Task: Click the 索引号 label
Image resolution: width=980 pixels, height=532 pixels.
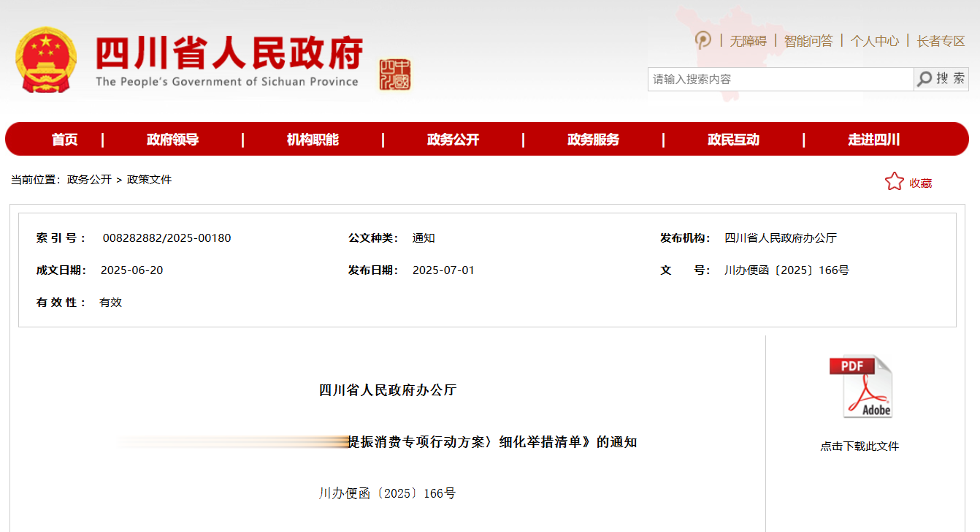Action: pyautogui.click(x=61, y=238)
